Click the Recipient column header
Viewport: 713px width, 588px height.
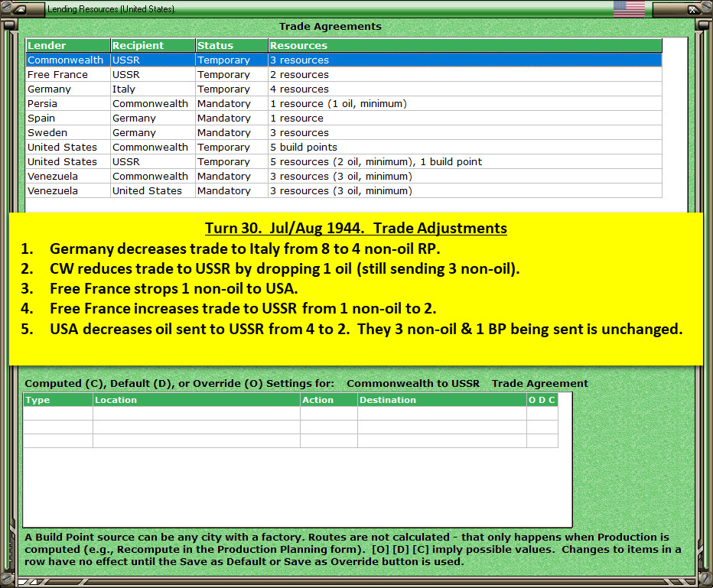tap(153, 45)
